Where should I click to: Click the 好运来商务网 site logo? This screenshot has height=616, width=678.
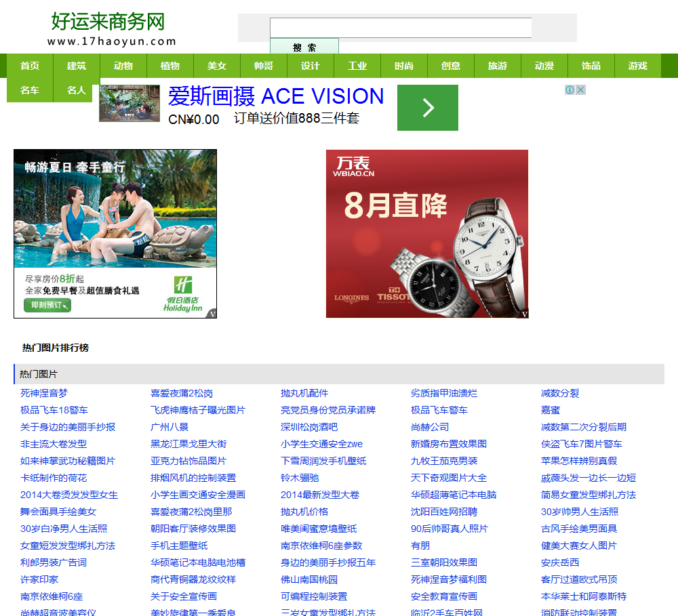coord(111,28)
